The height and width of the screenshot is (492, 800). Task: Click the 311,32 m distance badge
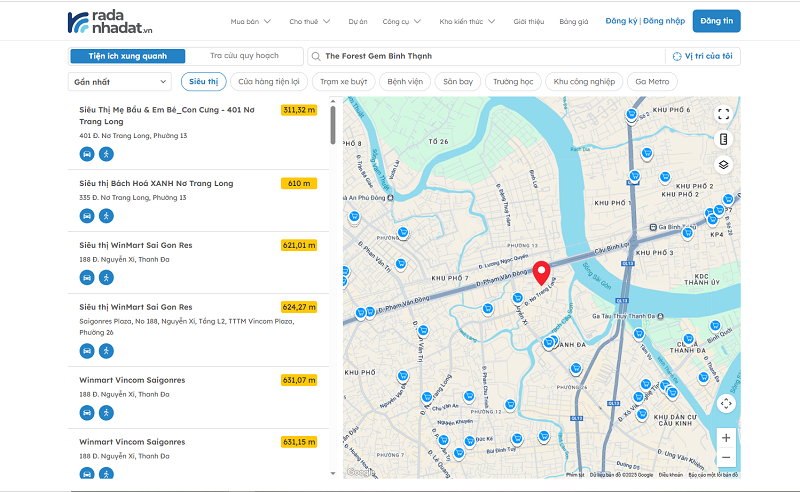coord(299,110)
